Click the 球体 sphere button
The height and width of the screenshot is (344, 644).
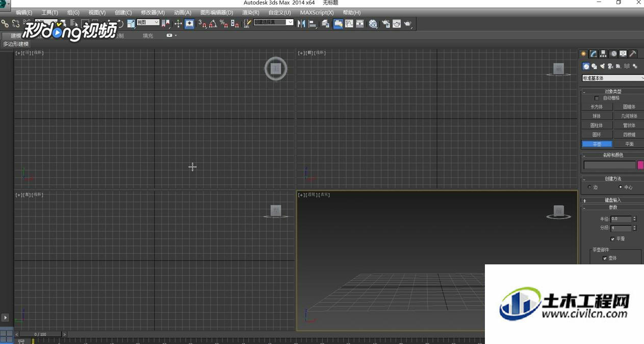[597, 116]
